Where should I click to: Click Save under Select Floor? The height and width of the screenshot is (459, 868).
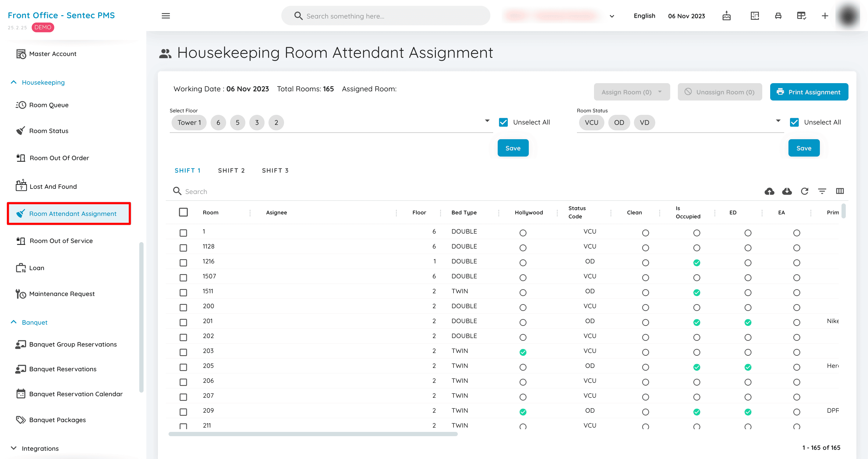coord(513,148)
